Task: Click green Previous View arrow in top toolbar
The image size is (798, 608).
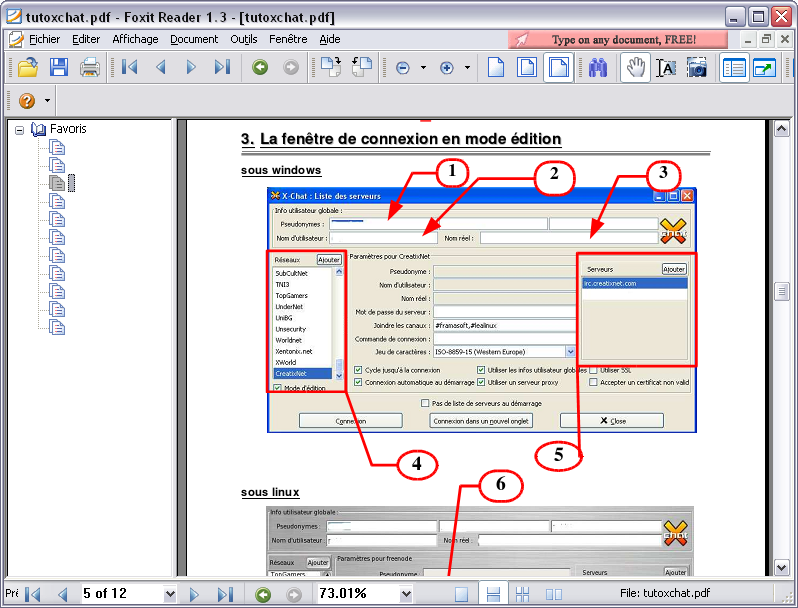Action: click(x=260, y=67)
